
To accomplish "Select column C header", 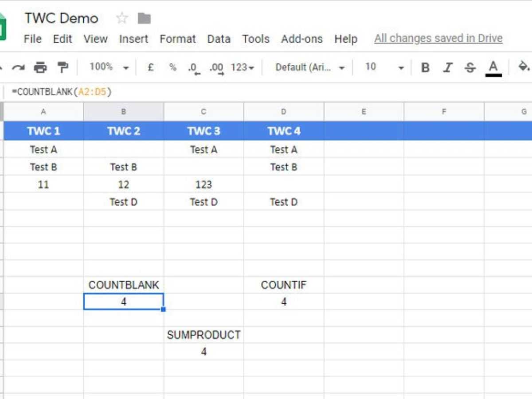I will click(x=203, y=112).
